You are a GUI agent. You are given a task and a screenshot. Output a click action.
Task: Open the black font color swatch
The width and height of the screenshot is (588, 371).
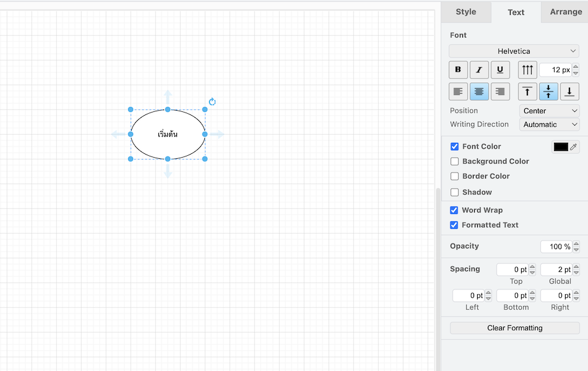(561, 147)
